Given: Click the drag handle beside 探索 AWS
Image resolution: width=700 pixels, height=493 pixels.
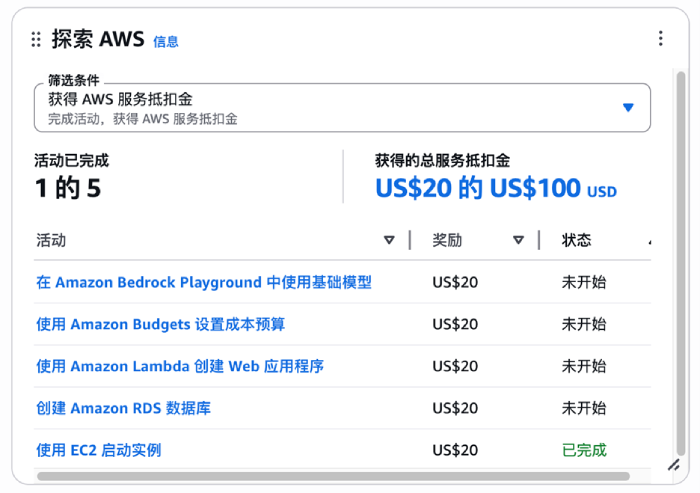Looking at the screenshot, I should tap(36, 39).
